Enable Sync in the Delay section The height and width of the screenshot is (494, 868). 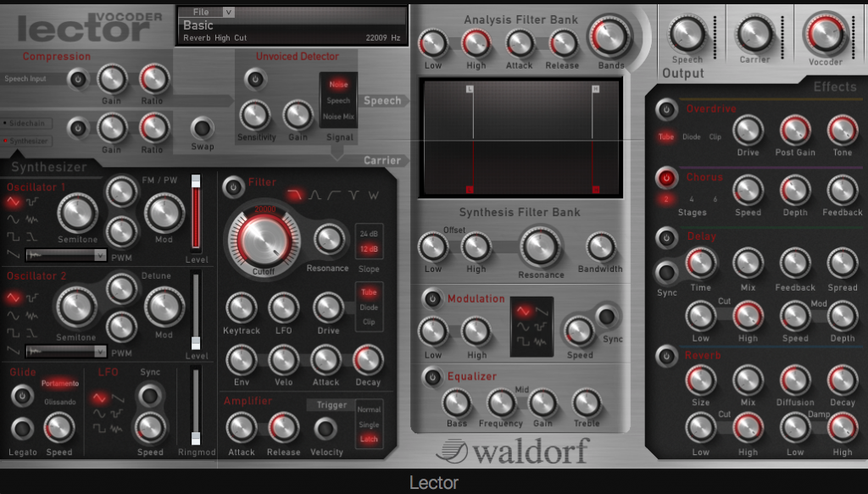pos(666,271)
